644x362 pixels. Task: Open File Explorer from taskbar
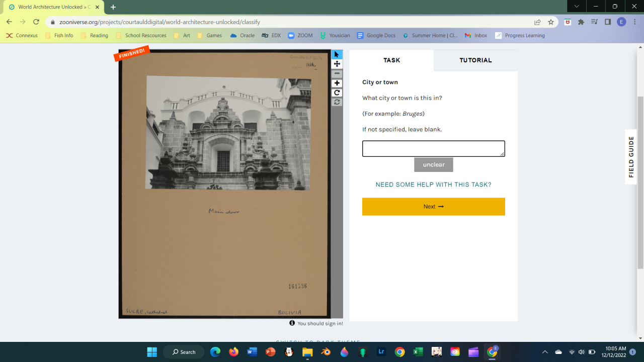click(x=307, y=352)
